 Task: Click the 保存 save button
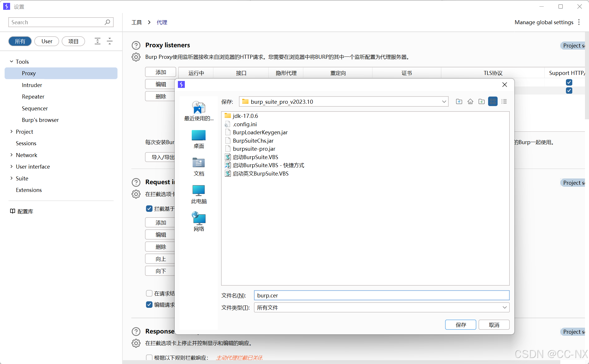click(460, 325)
